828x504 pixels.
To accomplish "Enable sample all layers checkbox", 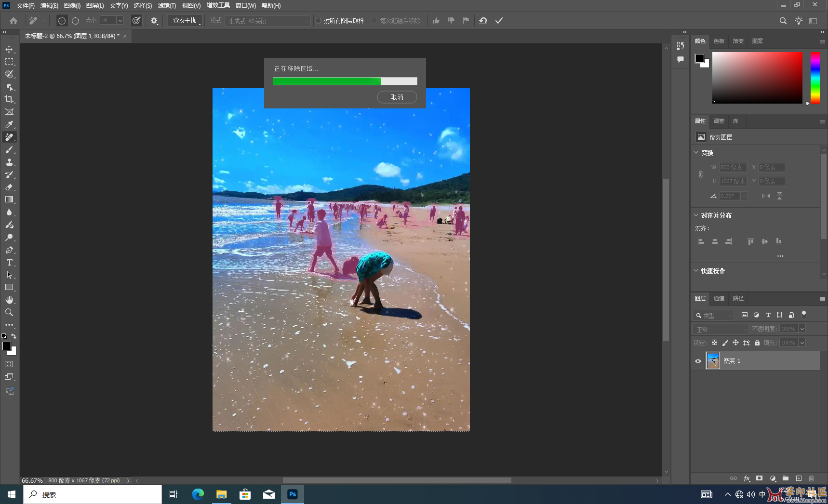I will (x=319, y=21).
